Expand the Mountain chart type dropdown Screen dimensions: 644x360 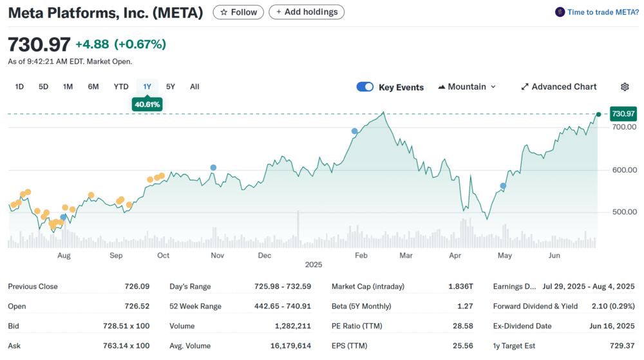pyautogui.click(x=467, y=87)
